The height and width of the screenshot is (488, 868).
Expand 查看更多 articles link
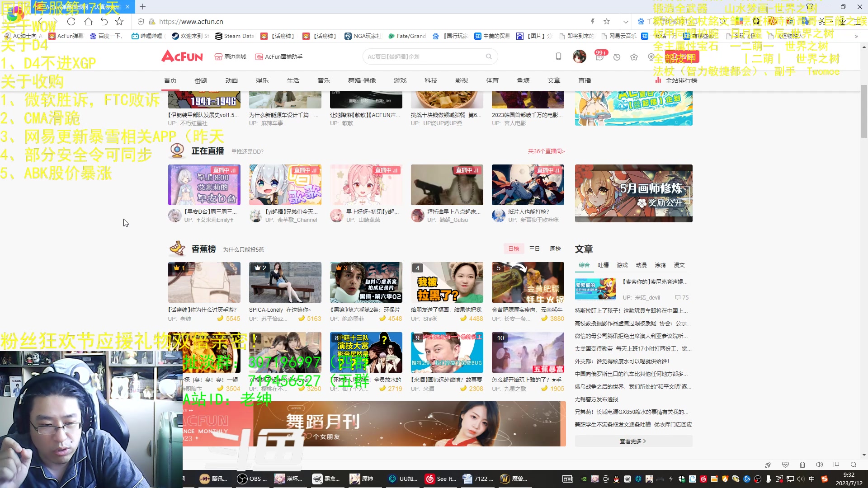pyautogui.click(x=633, y=441)
